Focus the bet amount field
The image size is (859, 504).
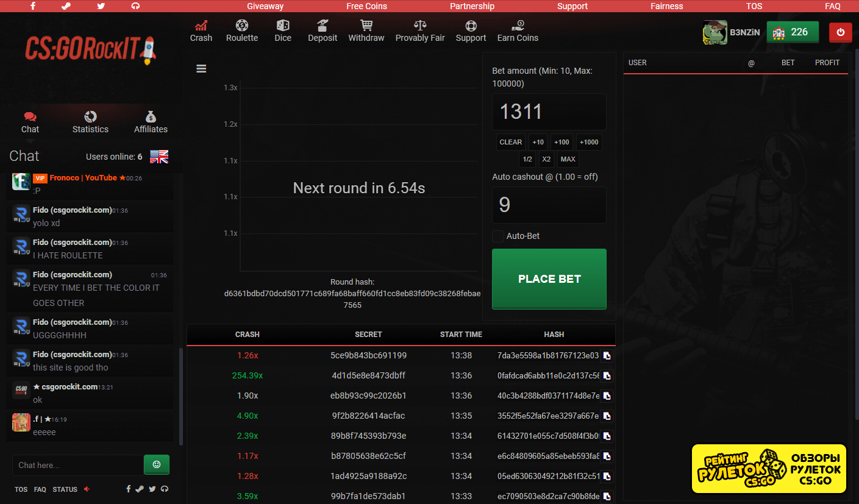tap(549, 112)
